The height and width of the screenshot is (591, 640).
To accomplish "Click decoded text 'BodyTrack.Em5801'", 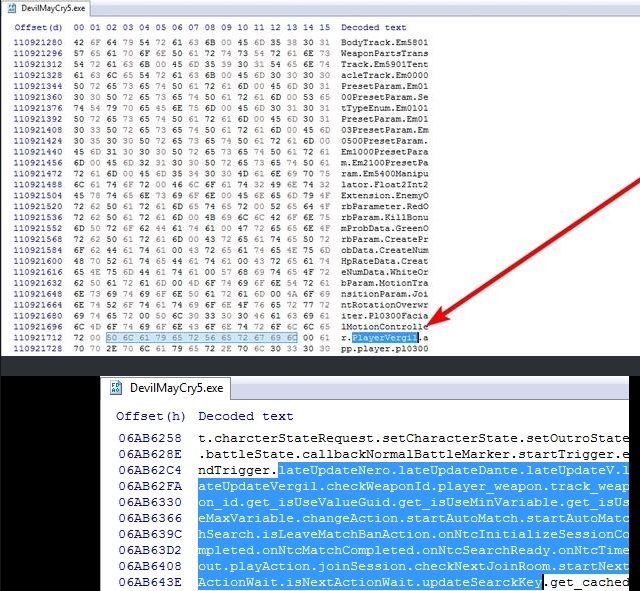I will coord(384,42).
